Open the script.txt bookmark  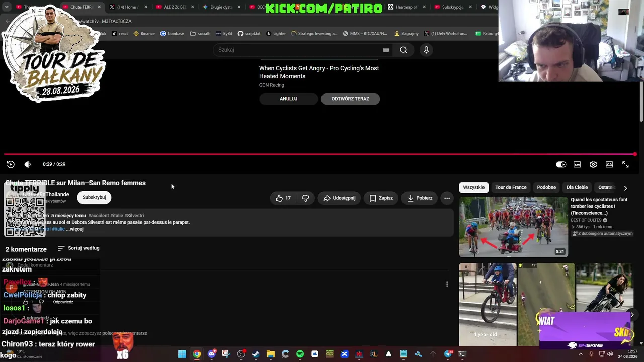click(x=249, y=34)
